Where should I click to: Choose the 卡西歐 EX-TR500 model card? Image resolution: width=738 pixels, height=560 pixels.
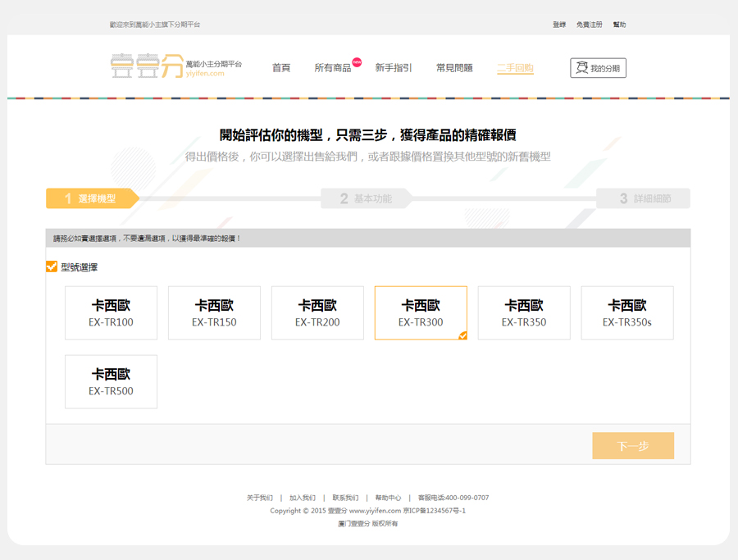[111, 381]
